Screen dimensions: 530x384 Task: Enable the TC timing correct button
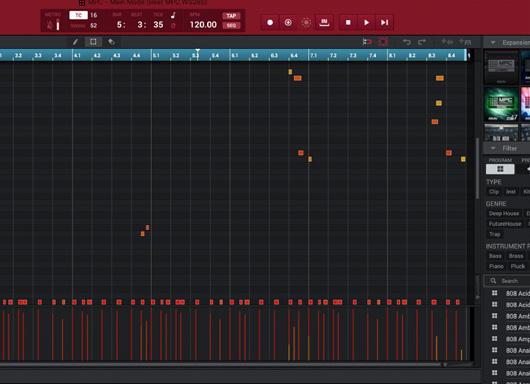tap(78, 15)
